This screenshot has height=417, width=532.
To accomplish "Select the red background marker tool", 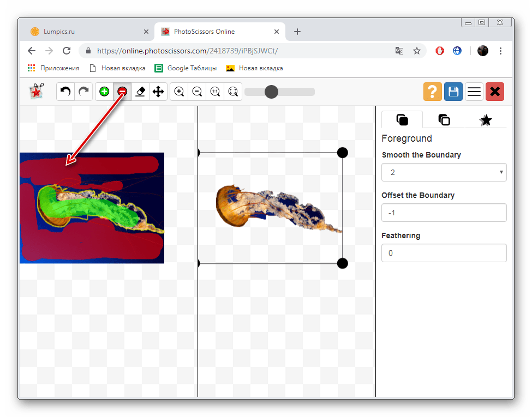I will (122, 92).
